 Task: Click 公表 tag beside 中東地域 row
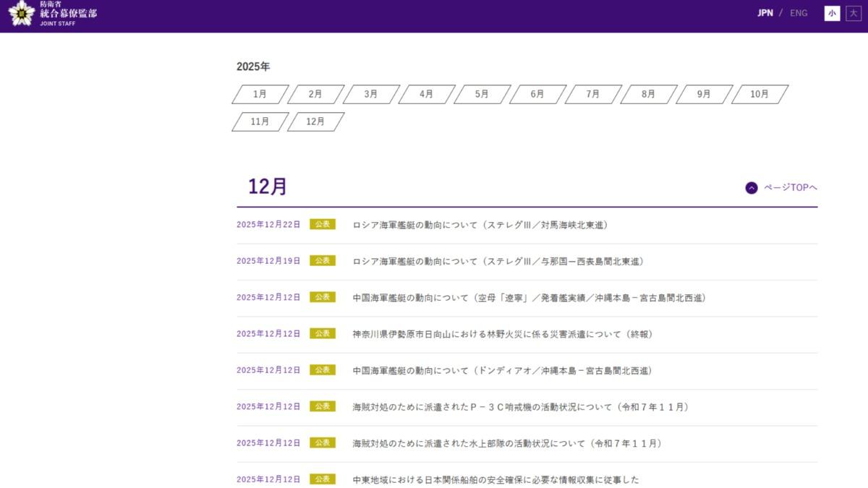pos(323,479)
